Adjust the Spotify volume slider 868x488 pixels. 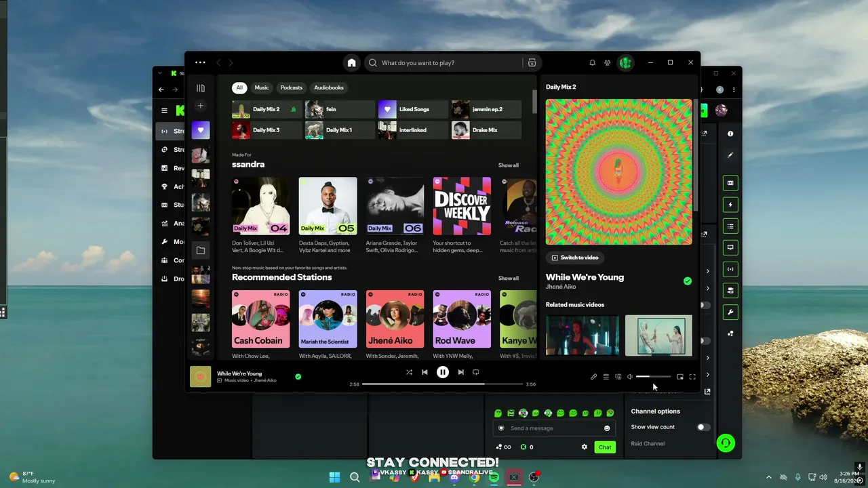(x=653, y=377)
